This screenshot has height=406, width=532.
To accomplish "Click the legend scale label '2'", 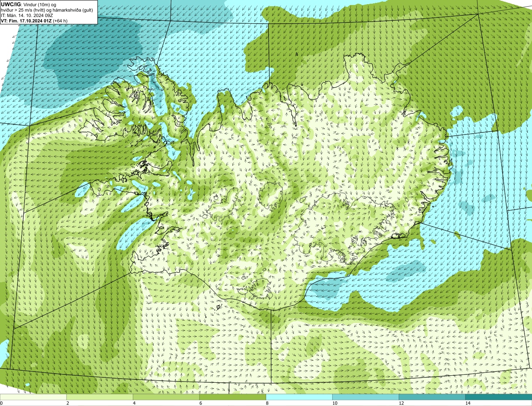I will (x=67, y=403).
